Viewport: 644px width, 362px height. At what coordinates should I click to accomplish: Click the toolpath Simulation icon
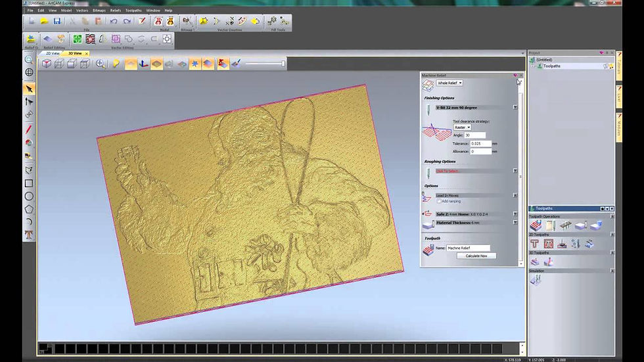tap(536, 280)
